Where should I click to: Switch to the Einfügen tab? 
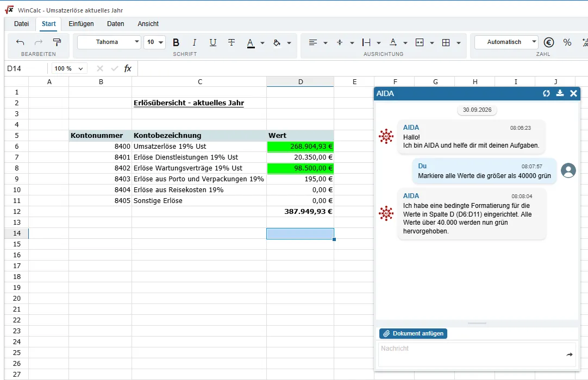pos(81,23)
